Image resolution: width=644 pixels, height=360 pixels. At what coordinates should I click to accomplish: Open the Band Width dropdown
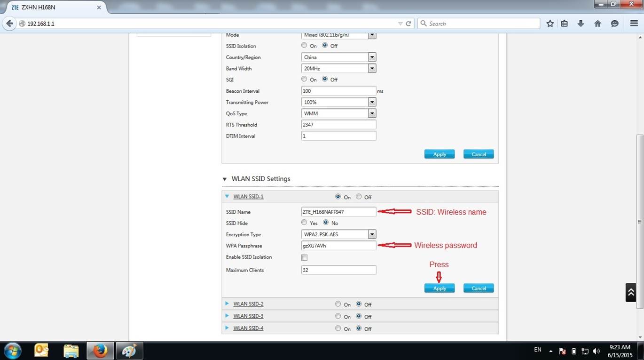[338, 68]
